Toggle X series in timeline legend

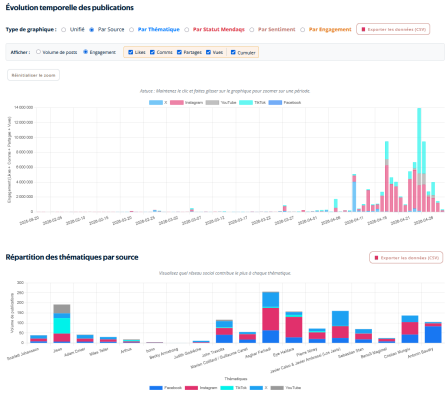[x=158, y=103]
